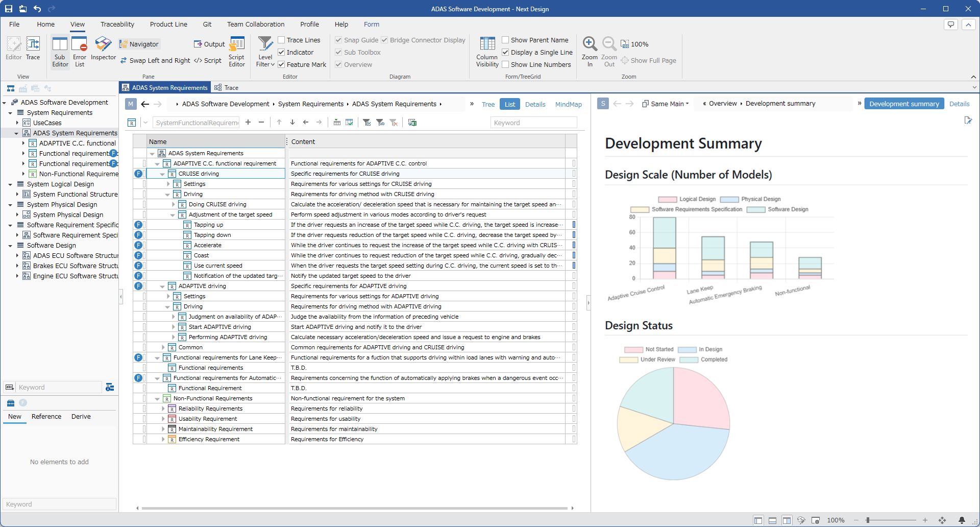980x527 pixels.
Task: Open the Sub Editor pane
Action: point(60,51)
